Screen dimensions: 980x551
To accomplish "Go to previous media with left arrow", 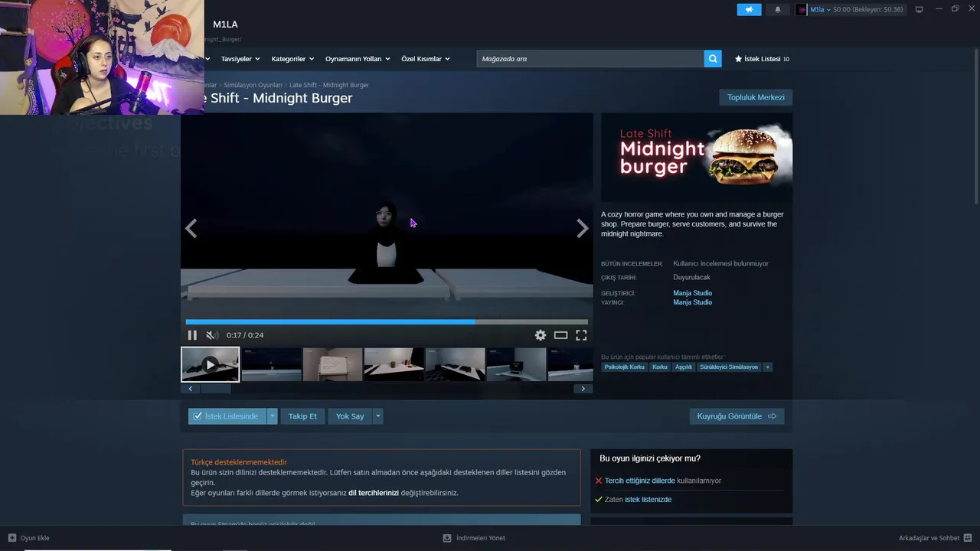I will click(191, 228).
